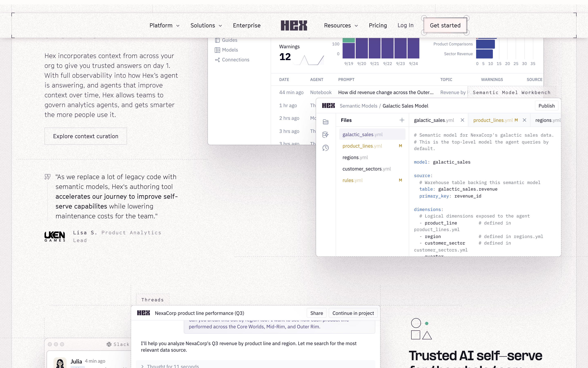Click the Guides icon in the left menu
588x368 pixels.
[x=217, y=40]
